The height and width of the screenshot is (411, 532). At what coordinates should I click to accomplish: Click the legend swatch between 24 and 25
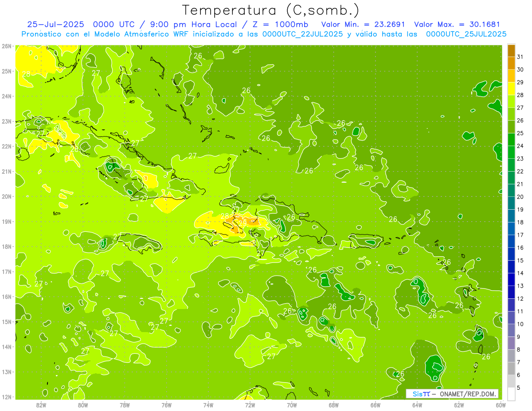coord(511,139)
